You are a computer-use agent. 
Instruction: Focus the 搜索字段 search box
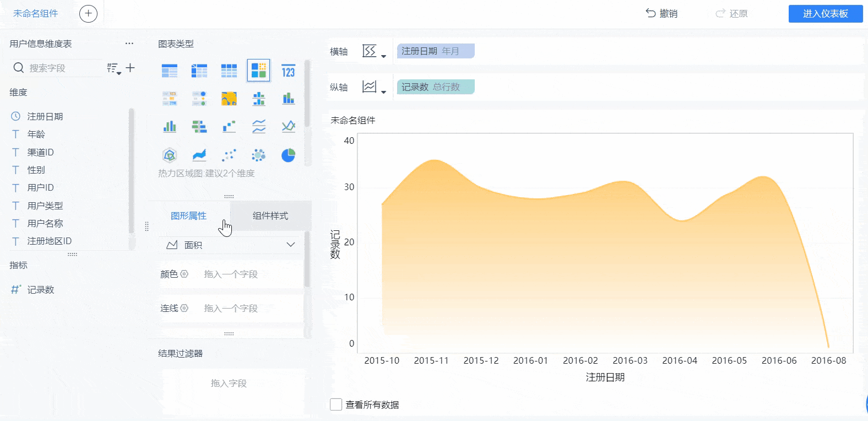[x=56, y=68]
